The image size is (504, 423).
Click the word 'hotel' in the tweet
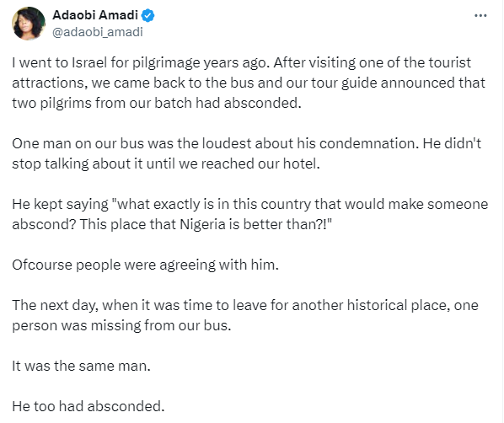tap(301, 163)
